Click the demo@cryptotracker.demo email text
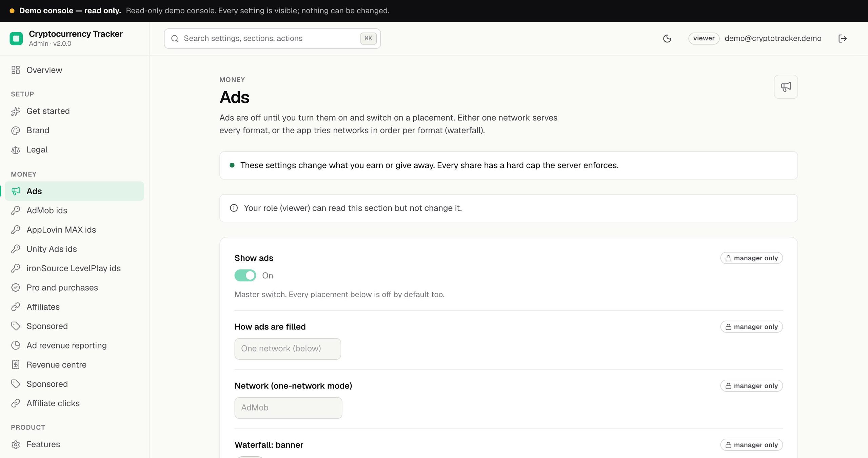Viewport: 868px width, 458px height. (x=773, y=39)
